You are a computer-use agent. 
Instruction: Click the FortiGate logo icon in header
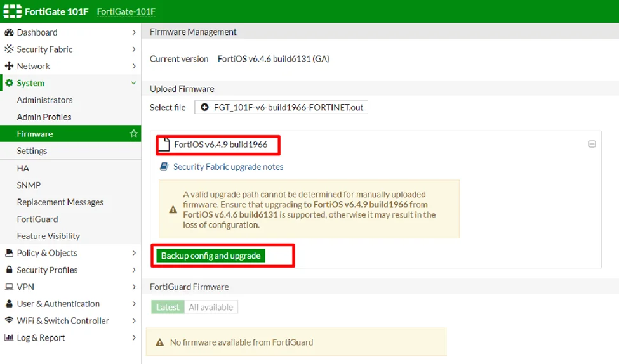pyautogui.click(x=12, y=11)
